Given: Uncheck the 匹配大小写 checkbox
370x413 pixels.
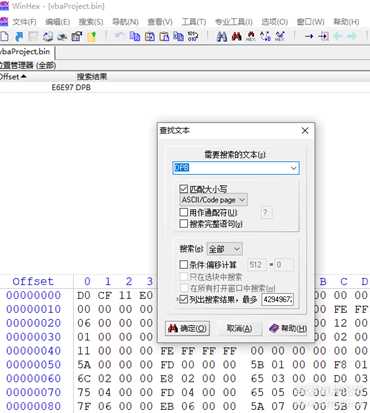Looking at the screenshot, I should click(x=183, y=189).
